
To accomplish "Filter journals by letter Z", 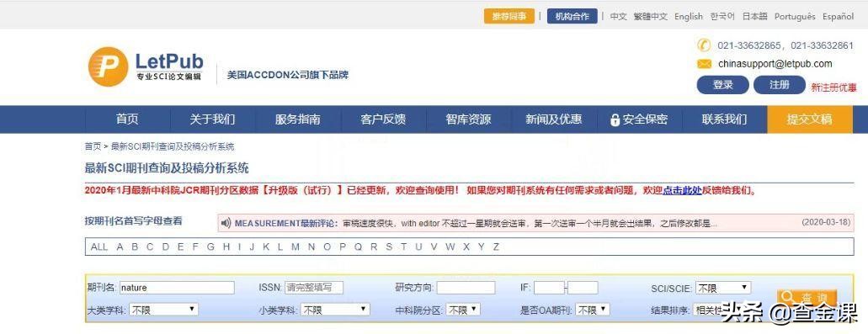I will 496,247.
